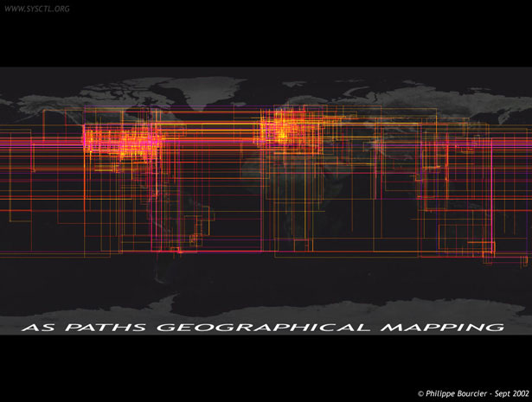Click the "© Philippe Bourcier - Sept 2002" credit
This screenshot has height=402, width=532.
[x=473, y=393]
